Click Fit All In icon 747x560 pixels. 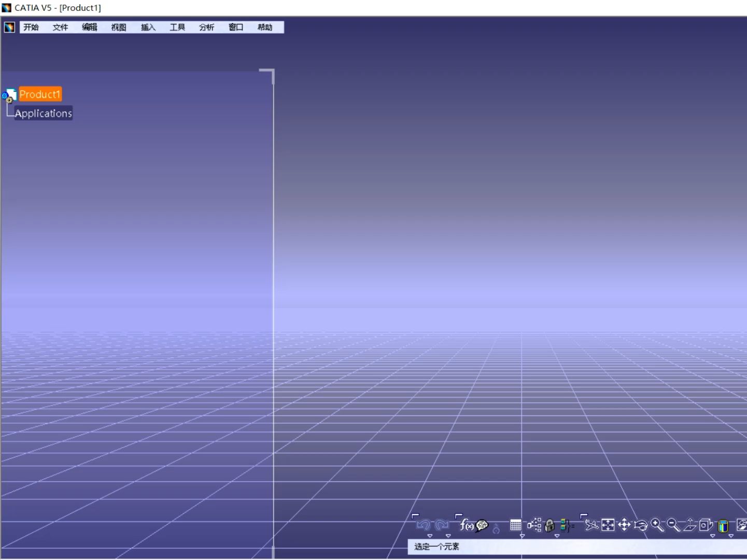[x=608, y=525]
